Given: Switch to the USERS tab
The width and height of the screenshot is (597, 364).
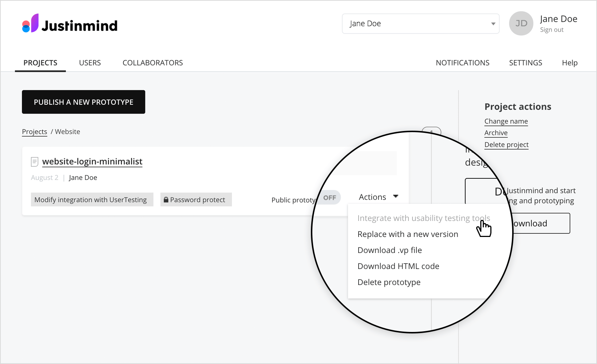Looking at the screenshot, I should 90,63.
